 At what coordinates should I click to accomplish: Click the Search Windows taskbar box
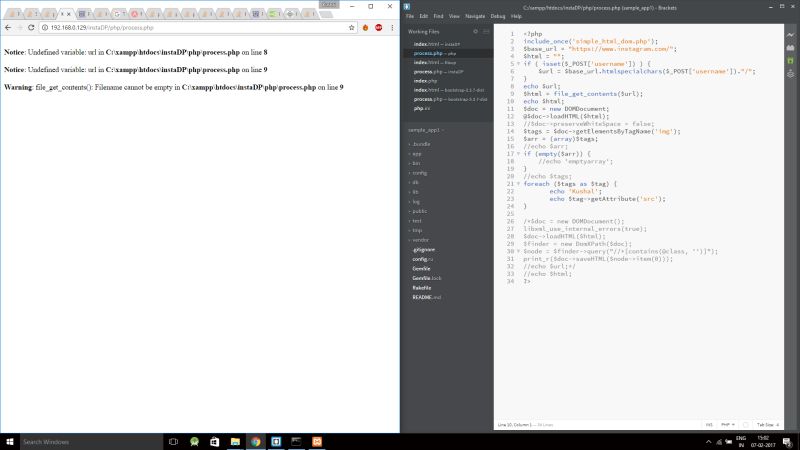pos(91,442)
